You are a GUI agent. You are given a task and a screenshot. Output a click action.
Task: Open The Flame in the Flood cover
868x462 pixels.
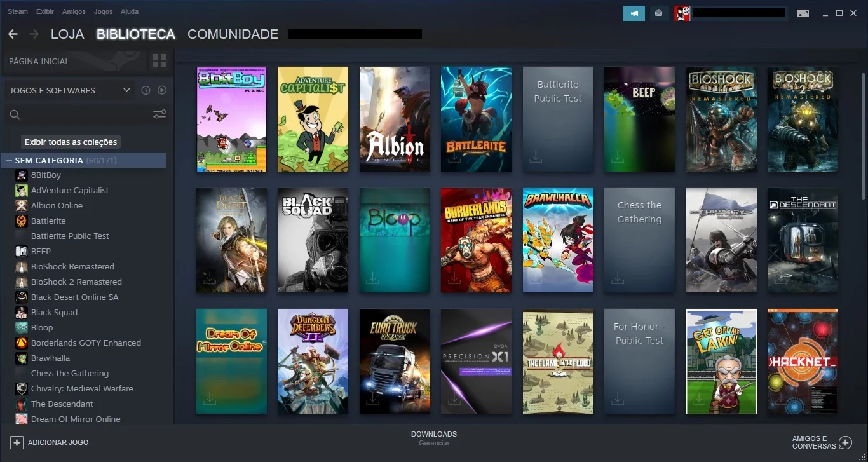click(x=558, y=362)
